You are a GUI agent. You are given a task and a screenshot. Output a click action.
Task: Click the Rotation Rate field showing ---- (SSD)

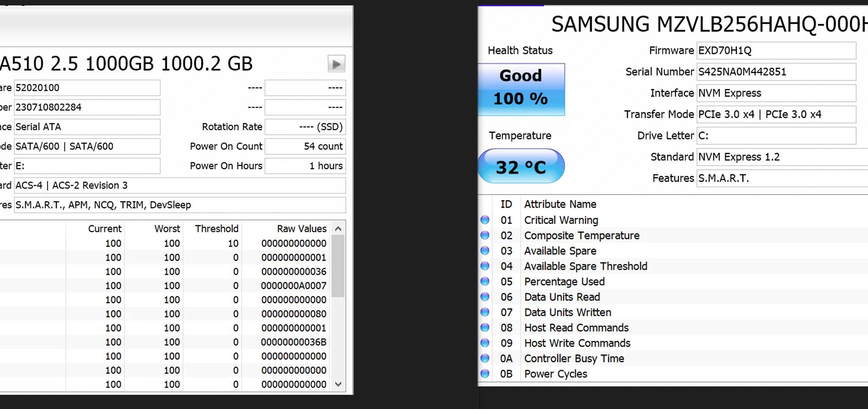(x=305, y=127)
